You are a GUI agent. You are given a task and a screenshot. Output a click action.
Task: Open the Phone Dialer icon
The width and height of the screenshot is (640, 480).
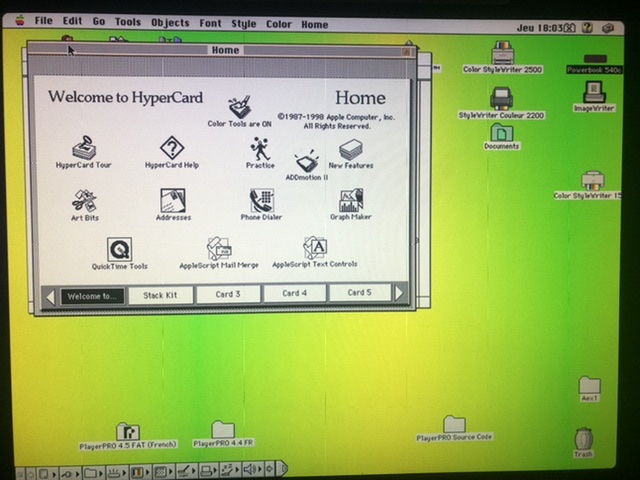point(261,200)
